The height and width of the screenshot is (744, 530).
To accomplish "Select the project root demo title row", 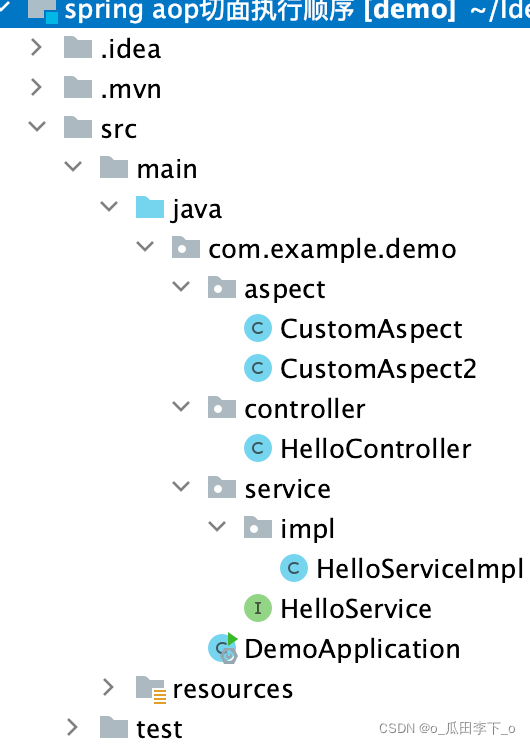I will [265, 11].
